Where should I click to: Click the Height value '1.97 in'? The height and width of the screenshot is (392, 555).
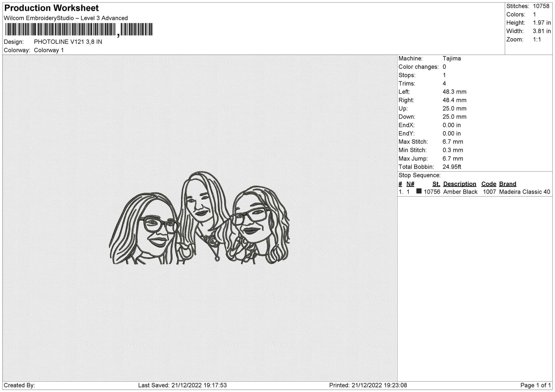coord(542,23)
